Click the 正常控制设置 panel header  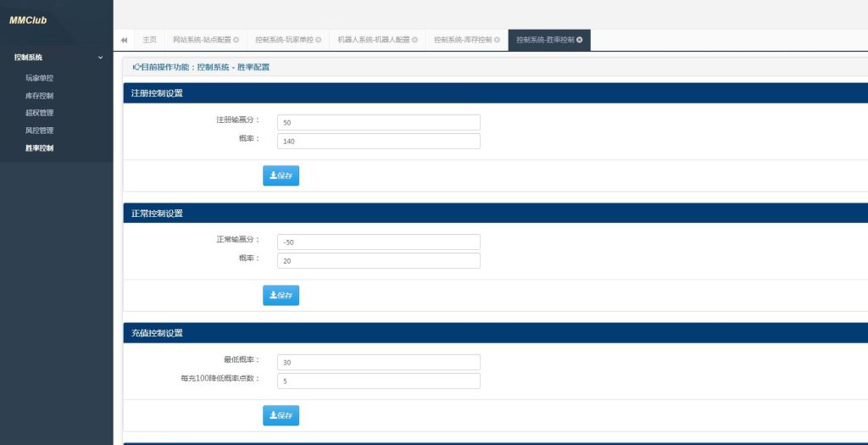(x=495, y=213)
